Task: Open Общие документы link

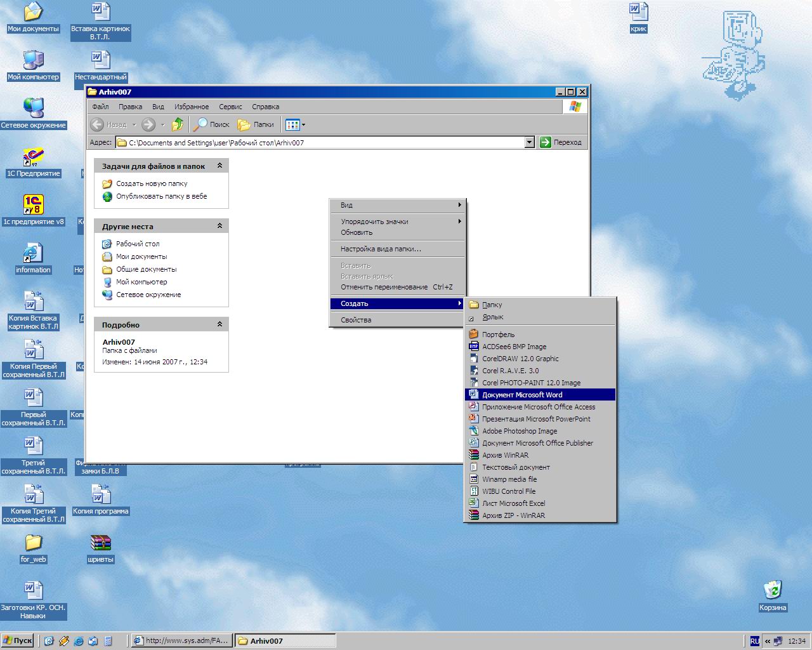Action: click(146, 269)
